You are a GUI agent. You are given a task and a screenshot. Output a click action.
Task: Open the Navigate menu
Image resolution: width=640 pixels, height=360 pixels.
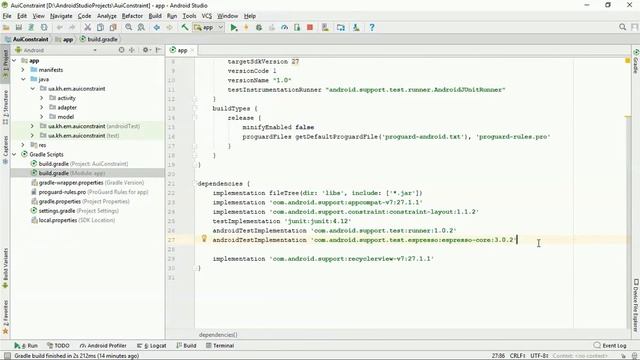tap(61, 16)
